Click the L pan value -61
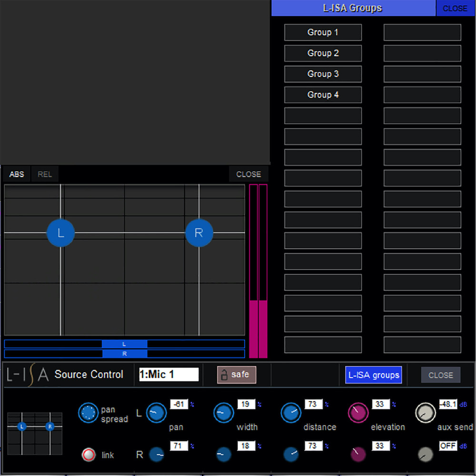This screenshot has width=476, height=476. point(179,404)
